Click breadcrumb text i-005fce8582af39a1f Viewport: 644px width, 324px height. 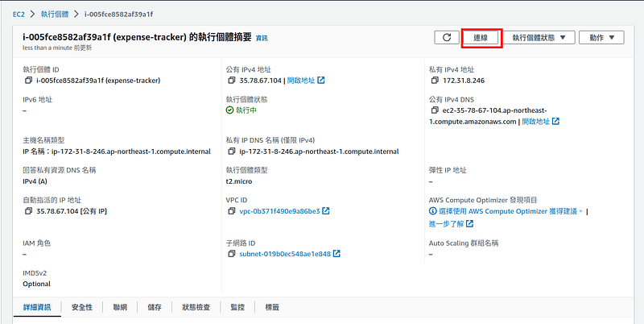tap(118, 14)
